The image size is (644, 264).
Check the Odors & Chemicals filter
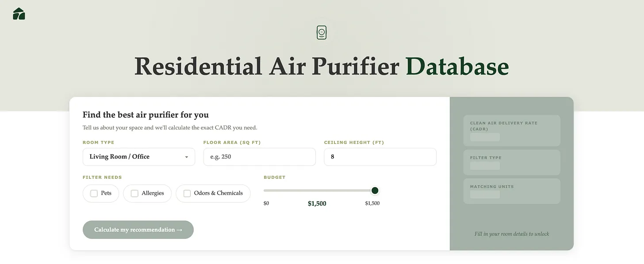(x=187, y=193)
